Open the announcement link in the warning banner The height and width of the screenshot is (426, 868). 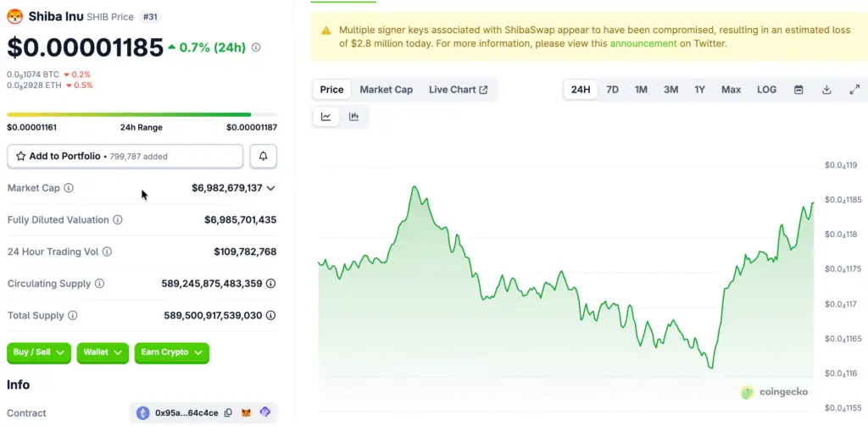tap(643, 43)
